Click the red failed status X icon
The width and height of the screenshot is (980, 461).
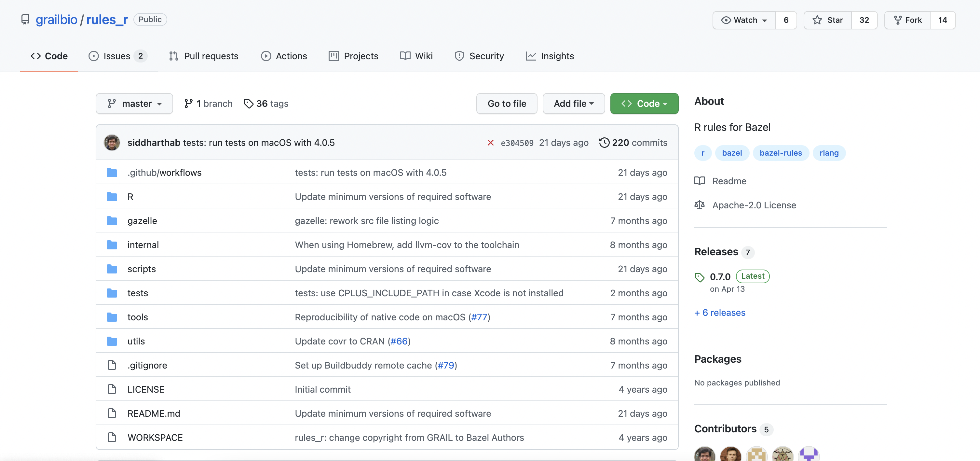pyautogui.click(x=490, y=143)
